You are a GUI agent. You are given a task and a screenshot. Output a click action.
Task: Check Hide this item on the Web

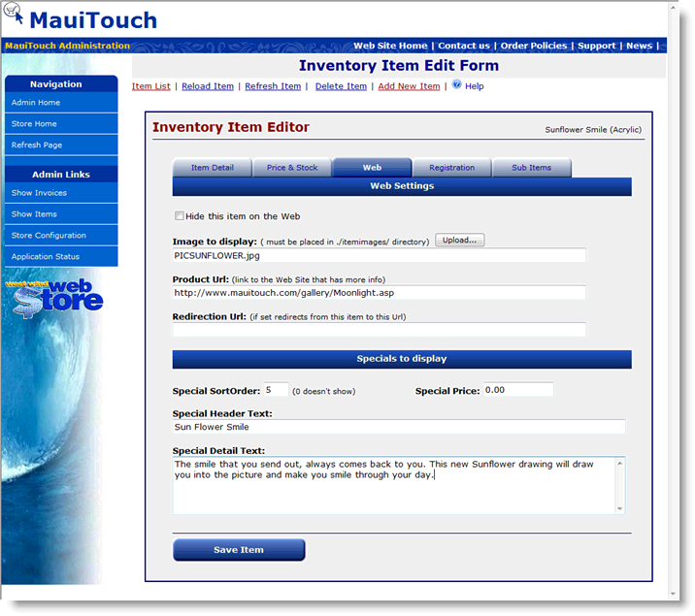click(179, 216)
